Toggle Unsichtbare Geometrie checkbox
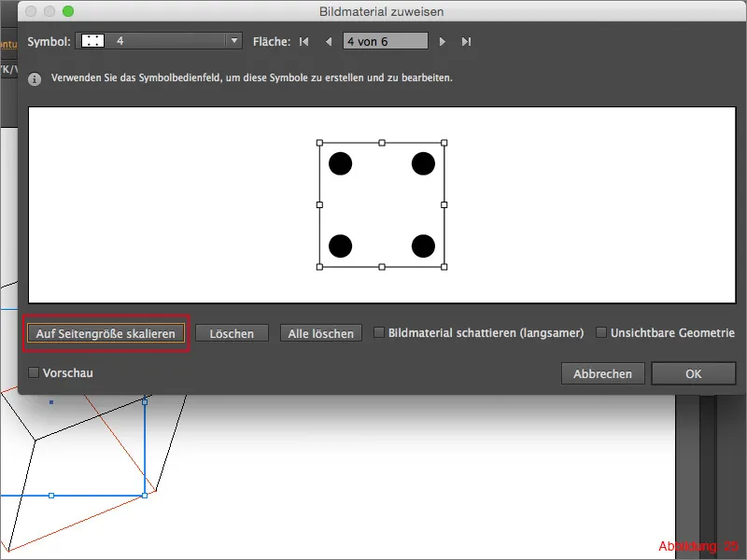747x560 pixels. point(601,332)
